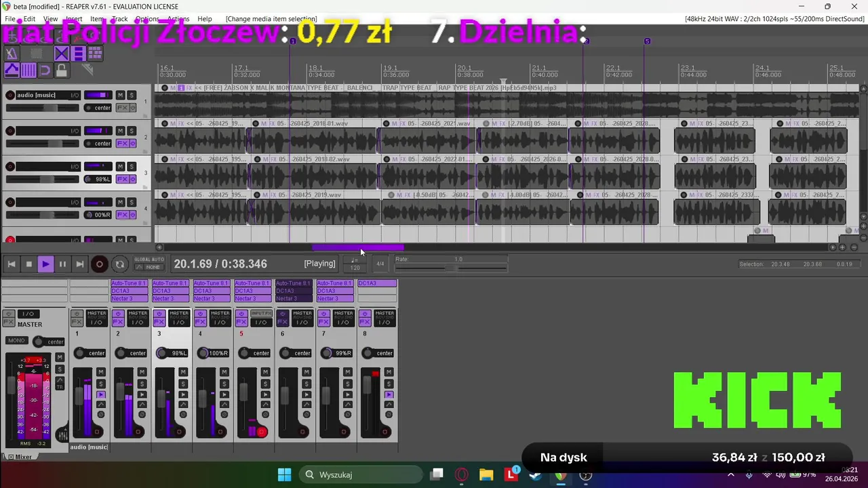Click Wyszukaj search box on taskbar
This screenshot has width=868, height=488.
[x=361, y=474]
